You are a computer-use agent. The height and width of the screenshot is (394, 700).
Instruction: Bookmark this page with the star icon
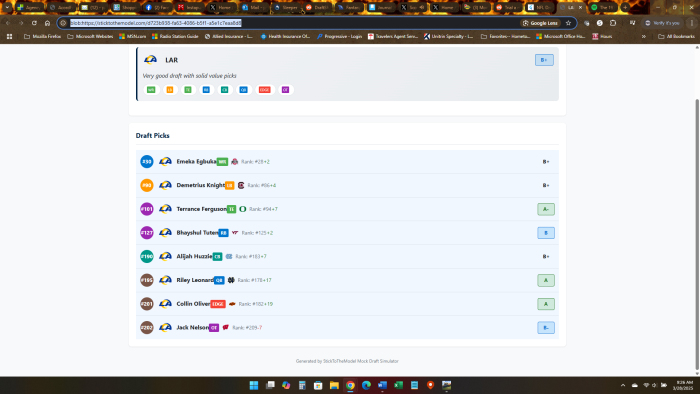(x=568, y=23)
